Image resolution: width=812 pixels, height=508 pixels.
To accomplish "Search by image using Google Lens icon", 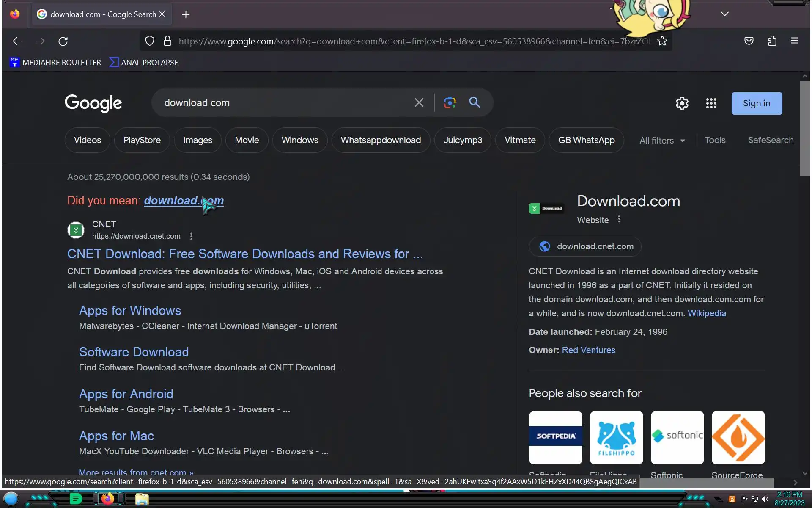I will [450, 102].
